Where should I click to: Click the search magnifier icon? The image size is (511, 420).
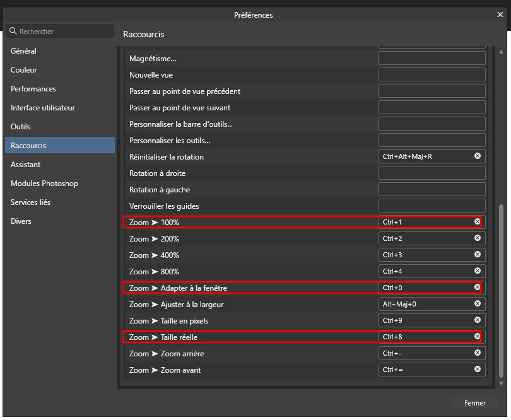click(11, 30)
